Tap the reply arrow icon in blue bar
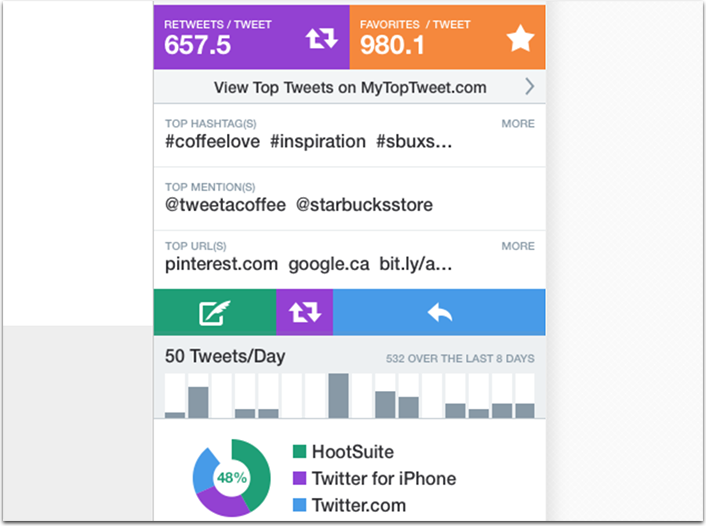This screenshot has height=526, width=706. (439, 312)
